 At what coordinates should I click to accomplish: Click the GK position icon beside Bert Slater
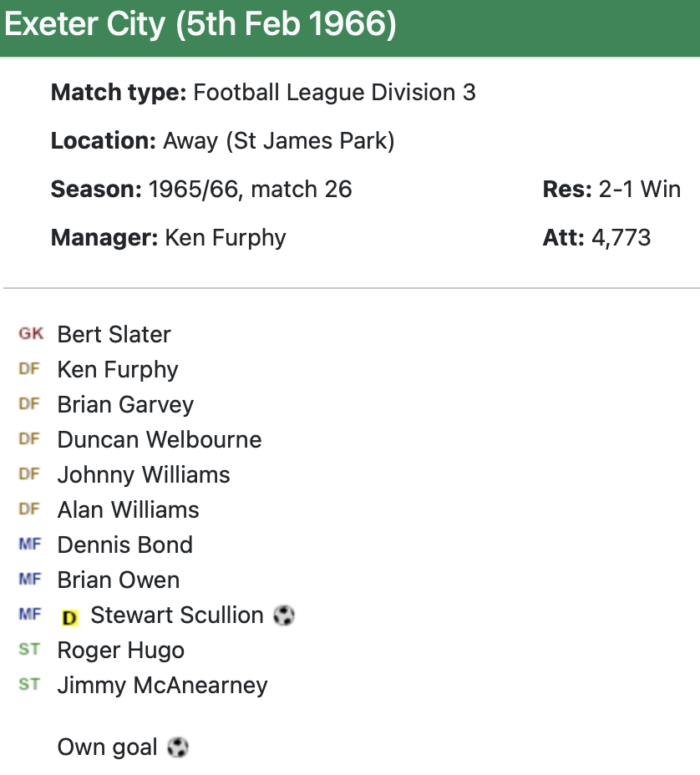pos(31,334)
